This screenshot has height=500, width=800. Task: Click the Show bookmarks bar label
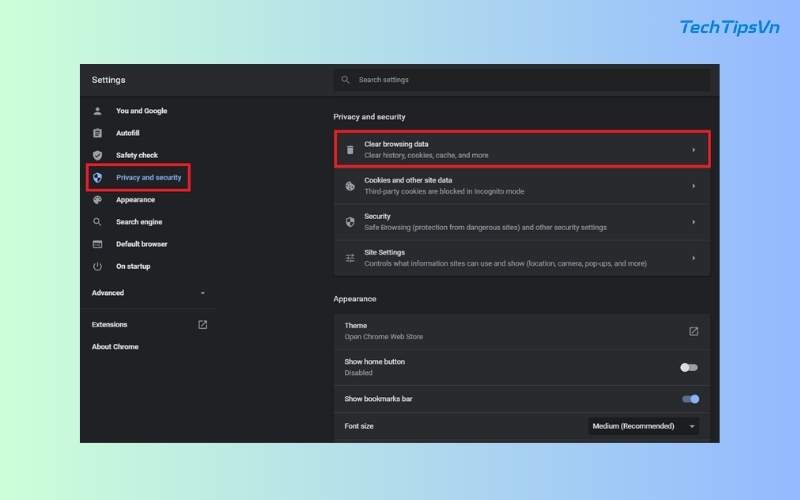pyautogui.click(x=378, y=399)
